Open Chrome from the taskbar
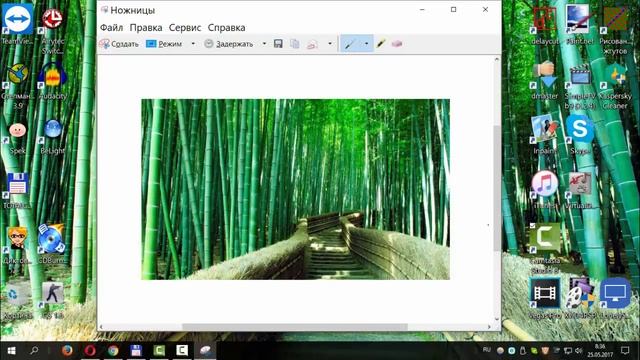640x360 pixels. coord(113,351)
